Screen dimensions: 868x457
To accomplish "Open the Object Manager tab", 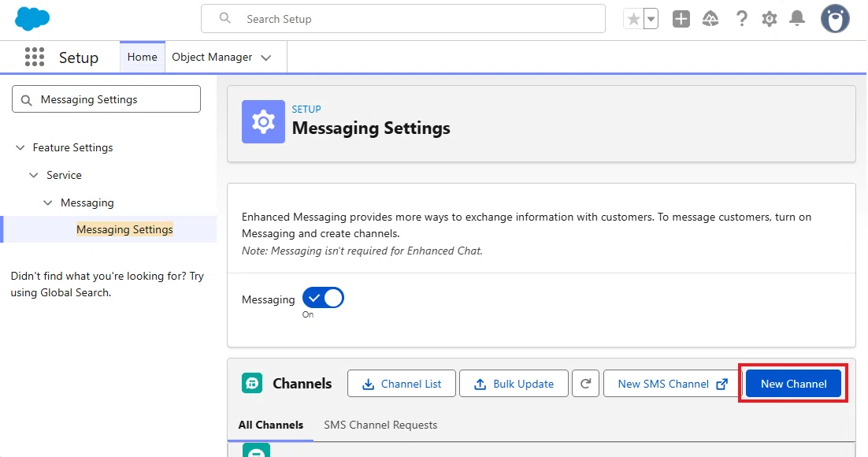I will (x=212, y=57).
